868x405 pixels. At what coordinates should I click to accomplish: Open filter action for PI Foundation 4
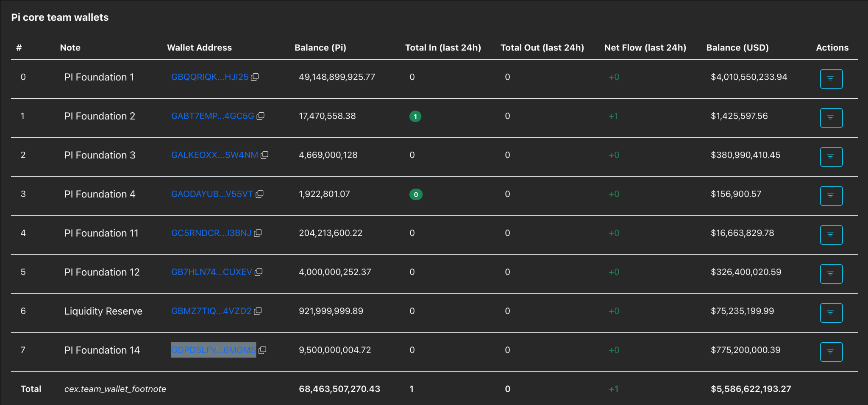[831, 196]
